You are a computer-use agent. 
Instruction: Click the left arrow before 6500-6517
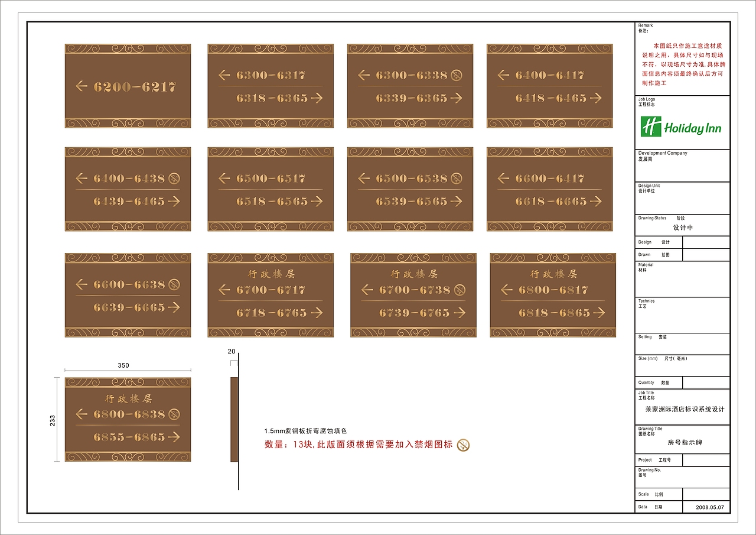click(x=224, y=179)
